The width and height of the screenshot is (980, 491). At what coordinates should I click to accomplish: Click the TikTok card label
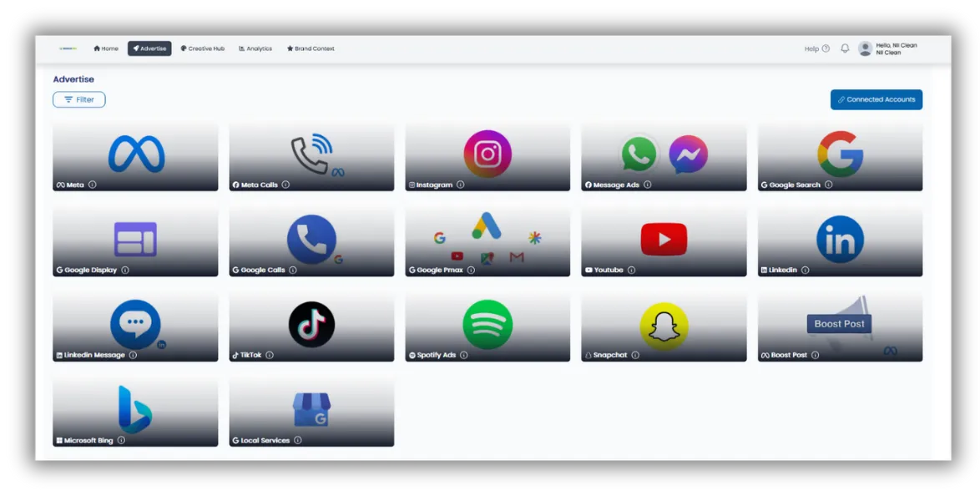pyautogui.click(x=251, y=355)
